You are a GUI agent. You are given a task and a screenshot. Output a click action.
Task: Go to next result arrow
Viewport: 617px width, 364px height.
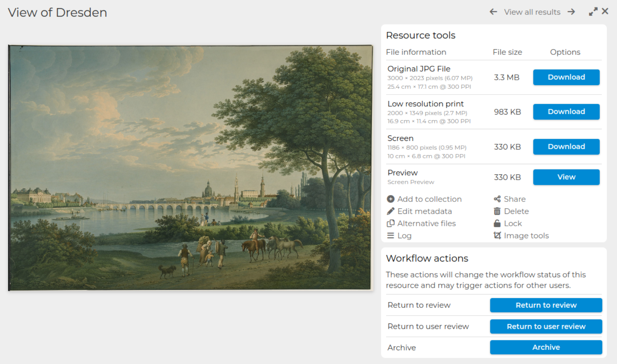[x=571, y=12]
